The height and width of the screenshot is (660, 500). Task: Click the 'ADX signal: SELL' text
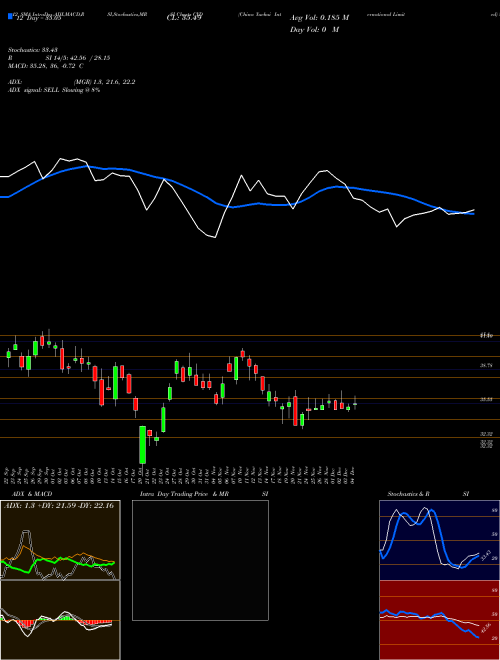(35, 90)
